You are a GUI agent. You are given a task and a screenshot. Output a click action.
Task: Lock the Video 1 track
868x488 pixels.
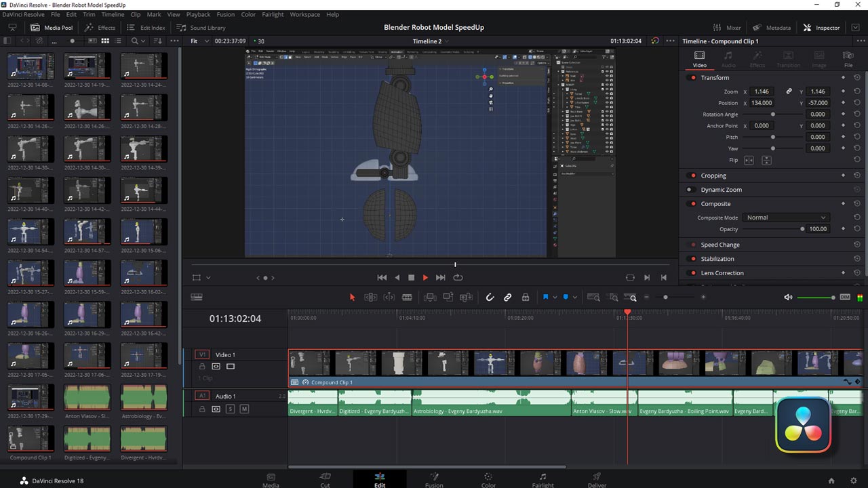(x=202, y=367)
